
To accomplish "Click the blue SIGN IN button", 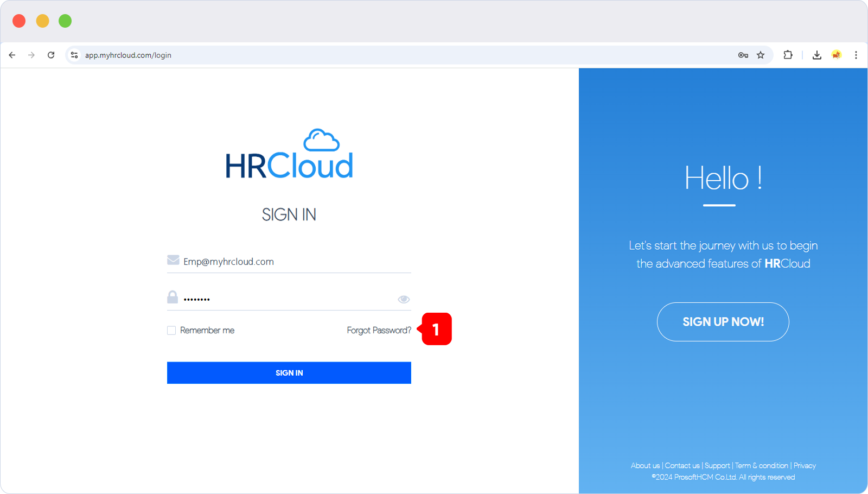I will pos(289,373).
